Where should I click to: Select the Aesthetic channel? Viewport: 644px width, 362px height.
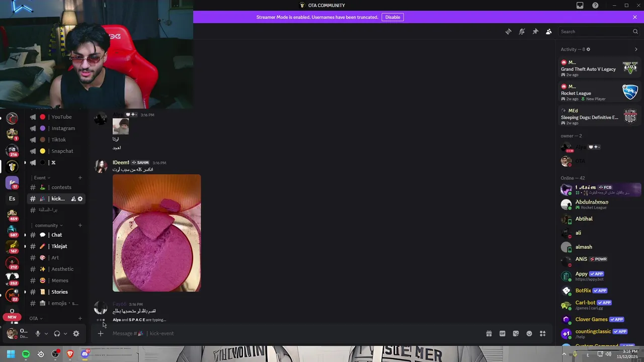click(x=55, y=269)
